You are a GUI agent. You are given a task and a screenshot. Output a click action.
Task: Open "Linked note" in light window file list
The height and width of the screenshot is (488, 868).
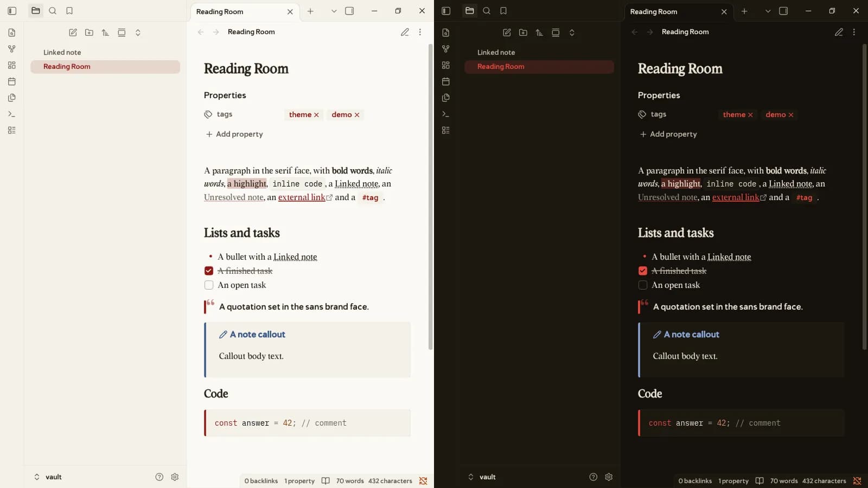105,52
